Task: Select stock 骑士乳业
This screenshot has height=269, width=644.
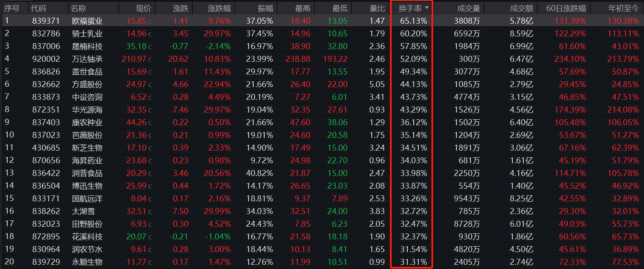Action: (87, 33)
